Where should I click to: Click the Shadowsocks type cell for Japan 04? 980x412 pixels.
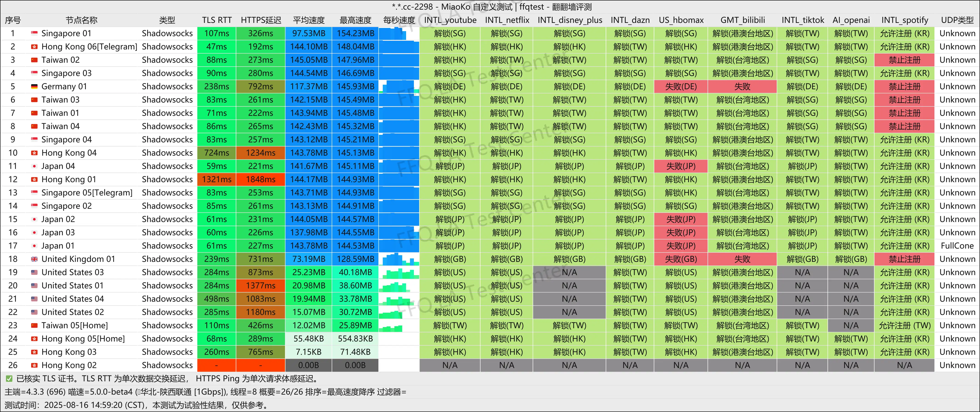point(167,166)
